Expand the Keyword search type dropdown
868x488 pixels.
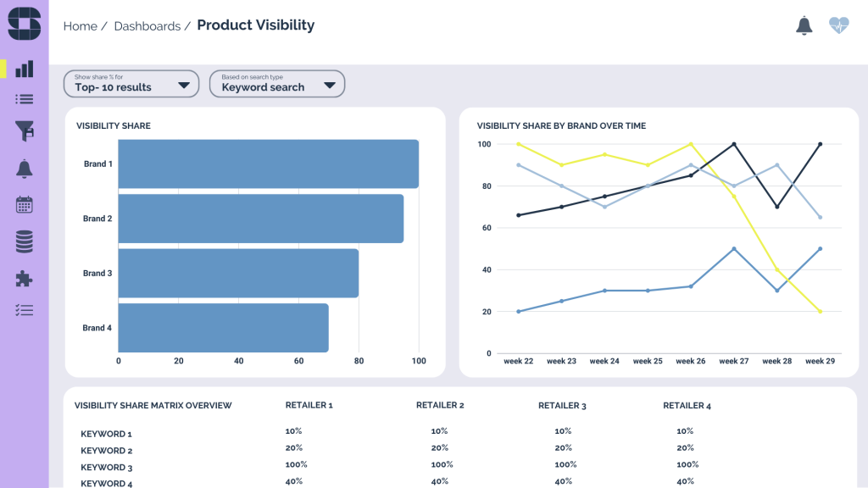[277, 84]
